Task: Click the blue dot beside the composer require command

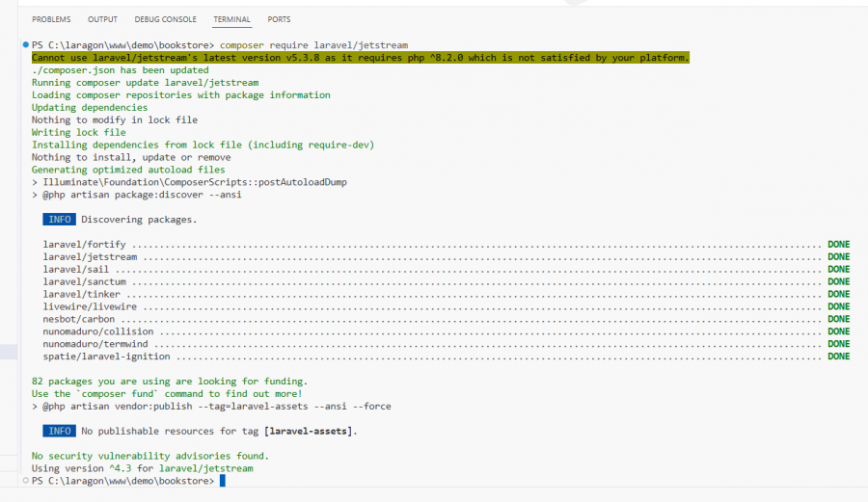Action: click(25, 44)
